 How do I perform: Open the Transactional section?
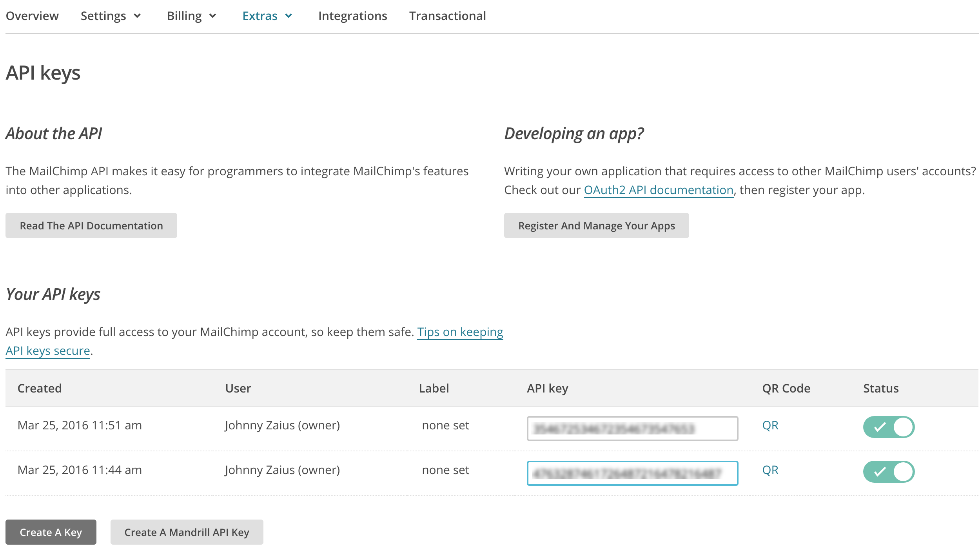pos(447,16)
